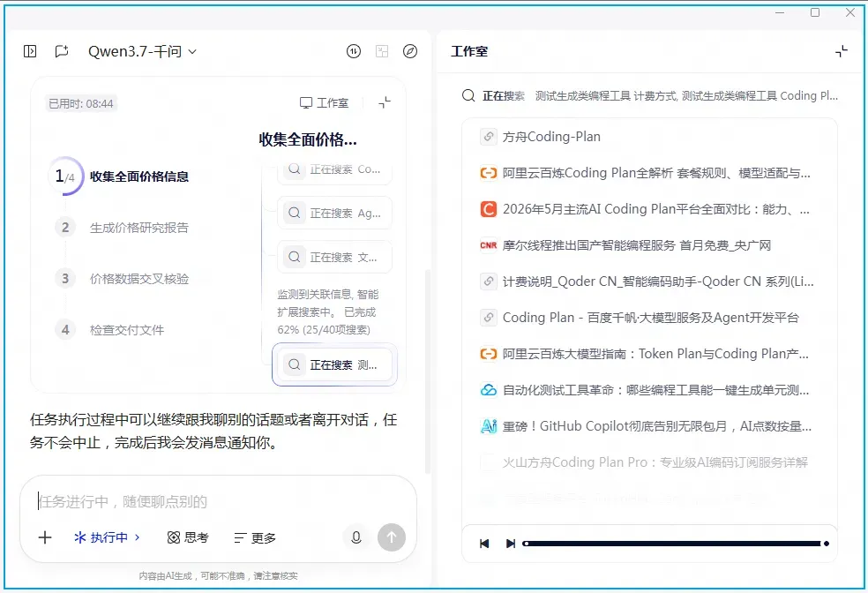
Task: Open the active 正在搜索 测... search item
Action: (334, 364)
